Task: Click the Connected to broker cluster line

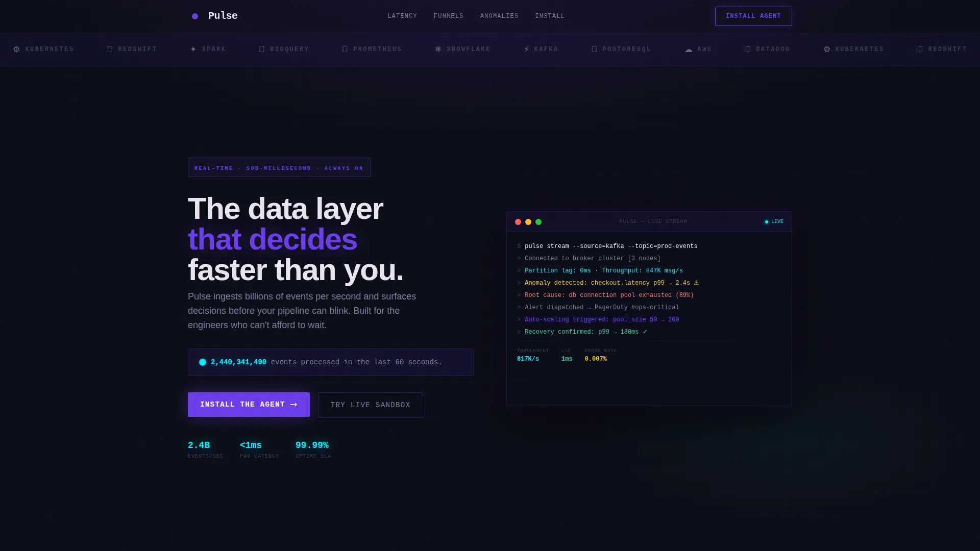Action: click(x=593, y=259)
